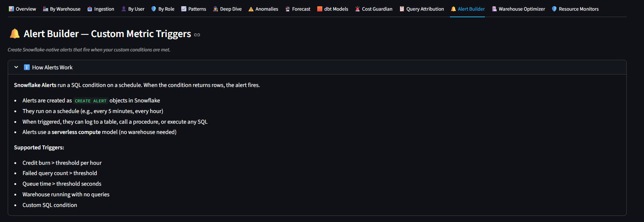The image size is (644, 222).
Task: Go to the Forecast tab
Action: (298, 9)
